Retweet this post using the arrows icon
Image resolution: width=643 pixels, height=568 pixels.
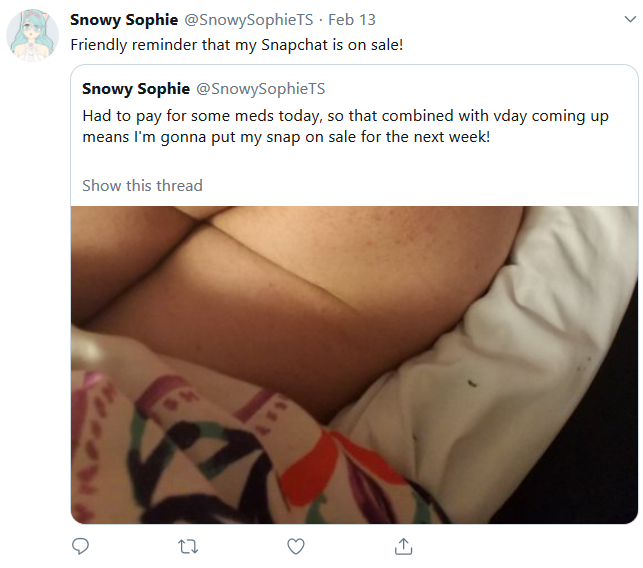(188, 547)
